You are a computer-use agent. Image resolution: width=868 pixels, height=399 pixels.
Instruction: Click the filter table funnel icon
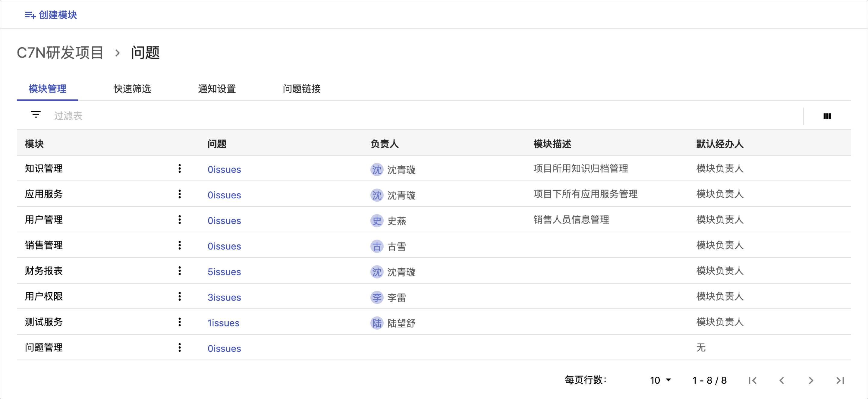[36, 115]
